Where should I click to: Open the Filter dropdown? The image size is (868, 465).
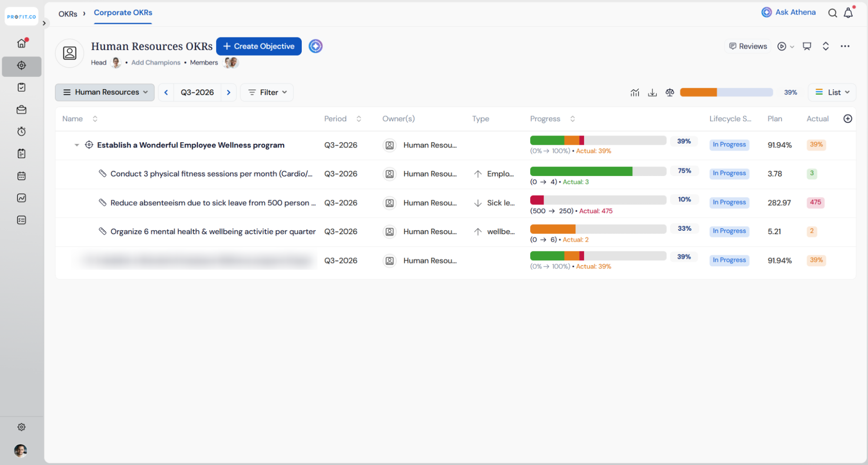[267, 92]
